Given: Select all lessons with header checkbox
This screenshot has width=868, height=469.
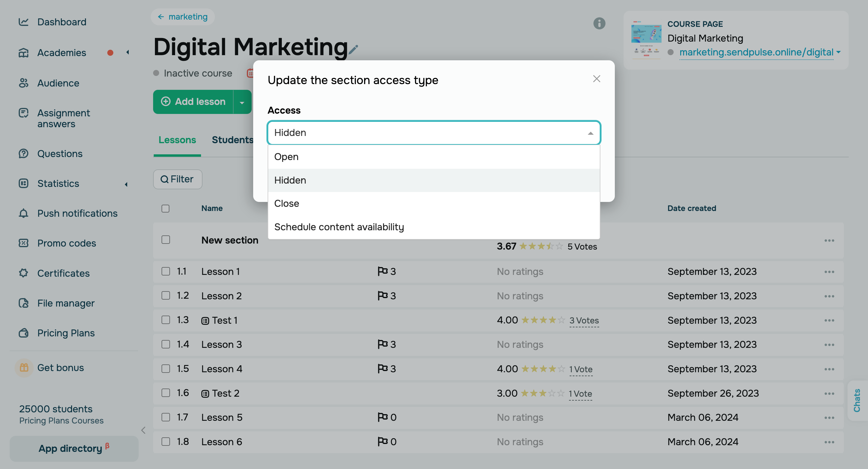Looking at the screenshot, I should 165,208.
